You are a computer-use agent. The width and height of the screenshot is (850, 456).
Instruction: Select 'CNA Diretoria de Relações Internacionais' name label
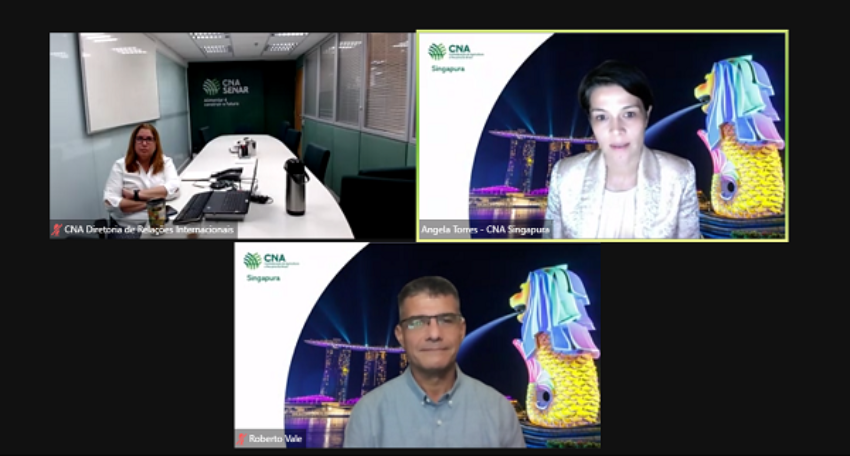(150, 230)
